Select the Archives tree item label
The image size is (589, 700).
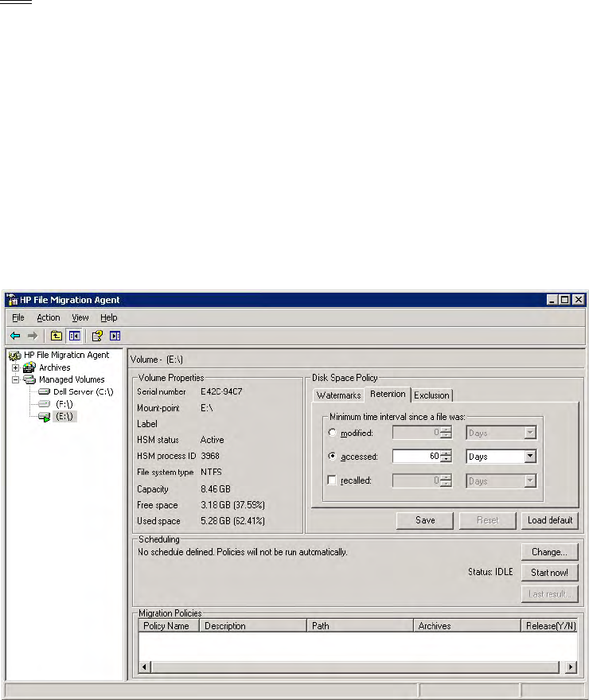click(54, 367)
